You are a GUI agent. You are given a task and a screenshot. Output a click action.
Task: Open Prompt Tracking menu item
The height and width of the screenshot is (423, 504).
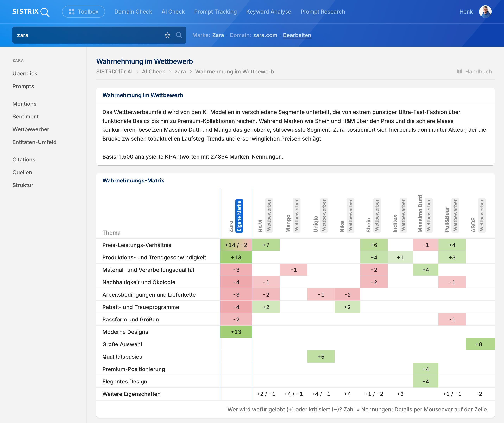point(216,12)
